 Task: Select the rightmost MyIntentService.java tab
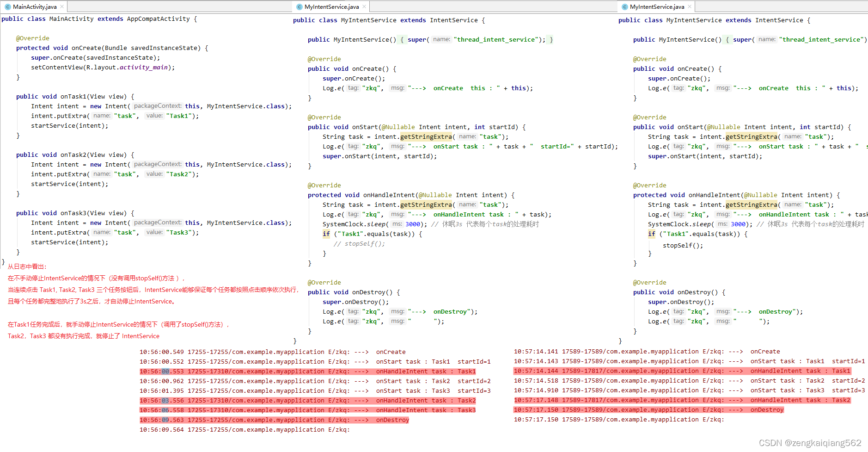[657, 7]
